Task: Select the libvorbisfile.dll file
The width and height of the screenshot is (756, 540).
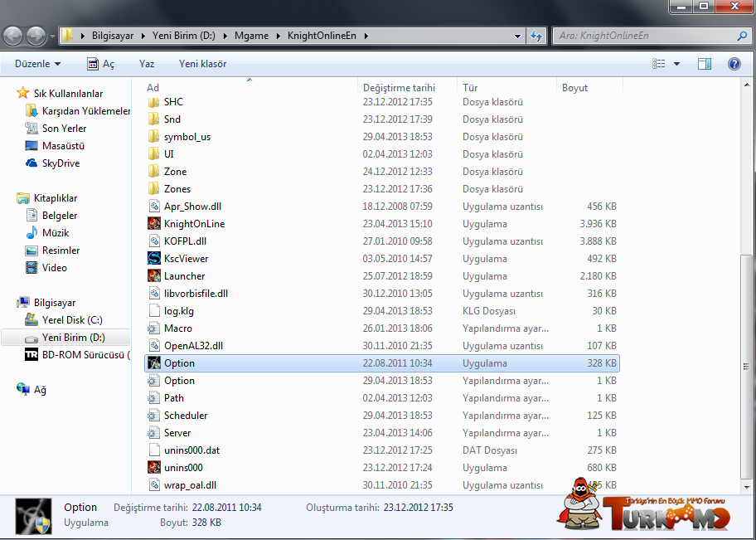Action: pyautogui.click(x=382, y=294)
